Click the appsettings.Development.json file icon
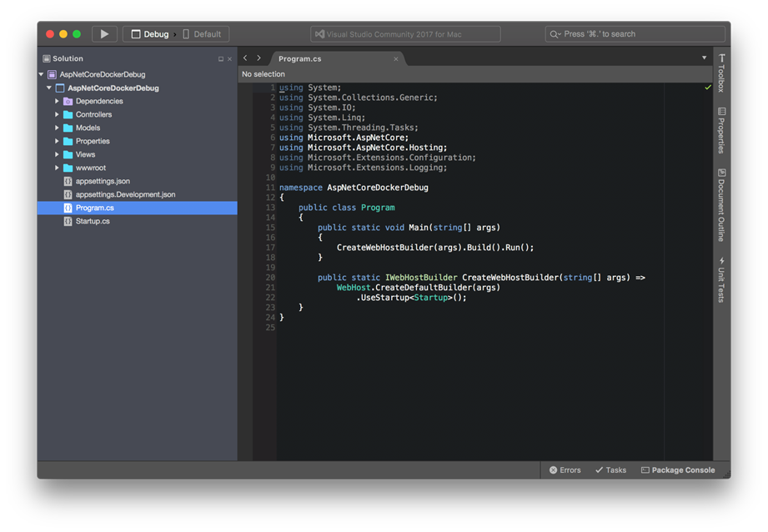This screenshot has width=768, height=532. point(68,194)
